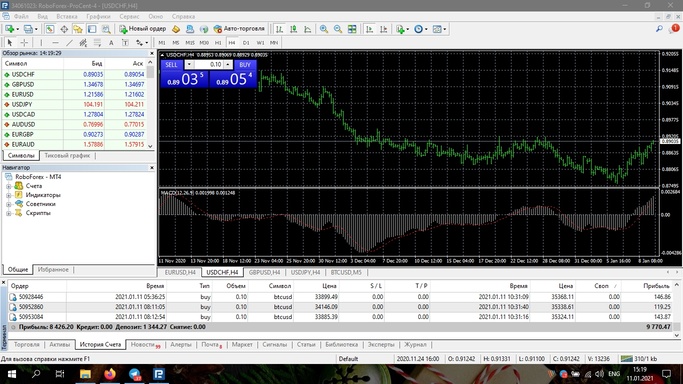Image resolution: width=683 pixels, height=384 pixels.
Task: Zoom in on the chart
Action: click(x=324, y=29)
